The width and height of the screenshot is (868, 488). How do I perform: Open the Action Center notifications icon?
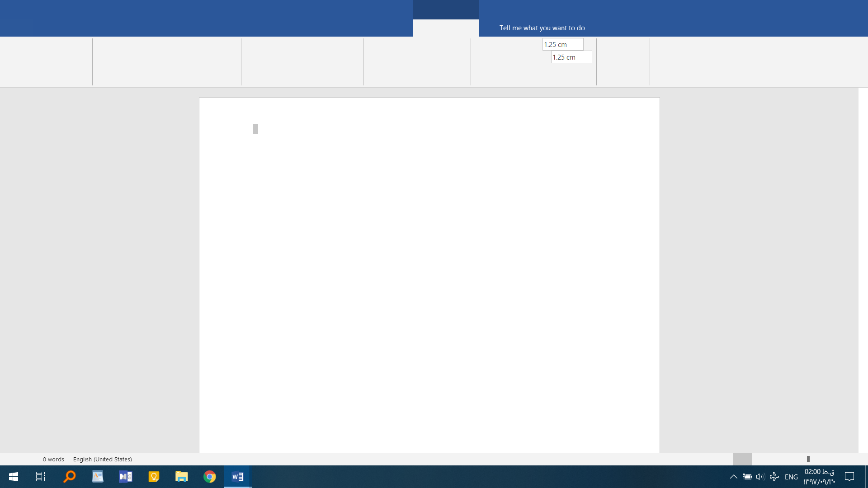point(849,477)
